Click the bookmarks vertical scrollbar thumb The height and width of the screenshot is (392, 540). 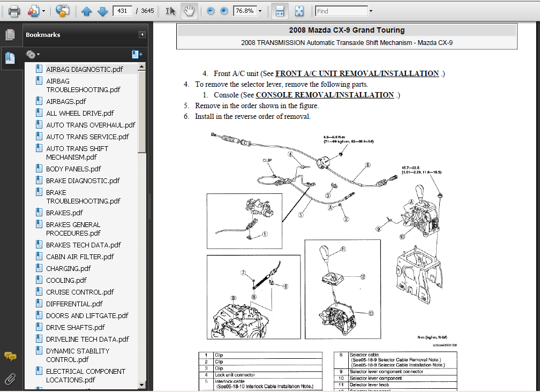(142, 111)
